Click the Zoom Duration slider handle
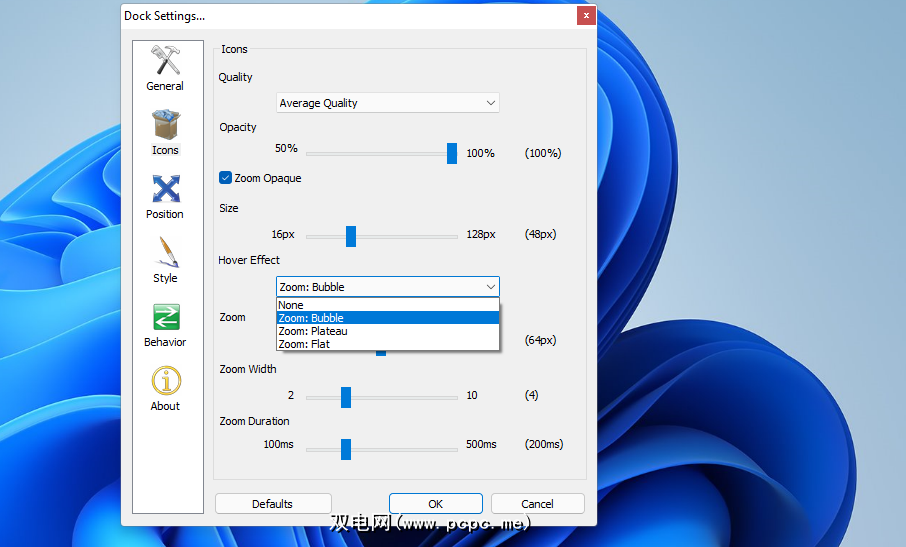Viewport: 906px width, 547px height. (x=346, y=449)
